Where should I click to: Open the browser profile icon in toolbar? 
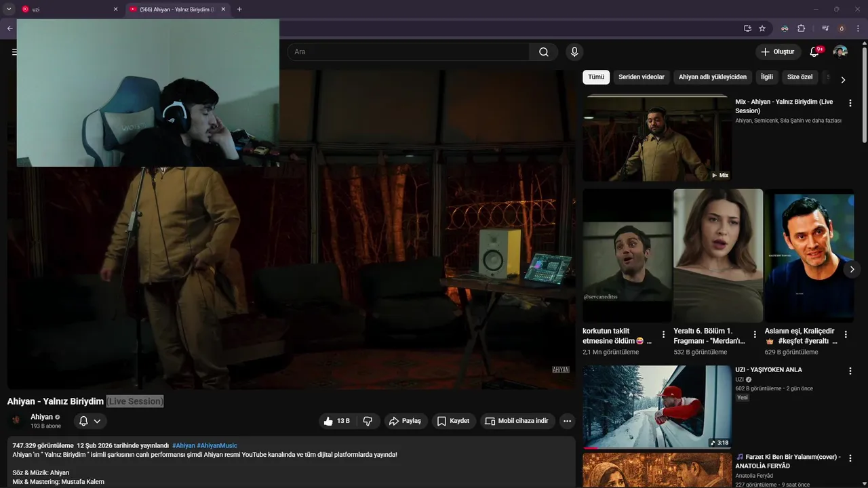pos(842,28)
